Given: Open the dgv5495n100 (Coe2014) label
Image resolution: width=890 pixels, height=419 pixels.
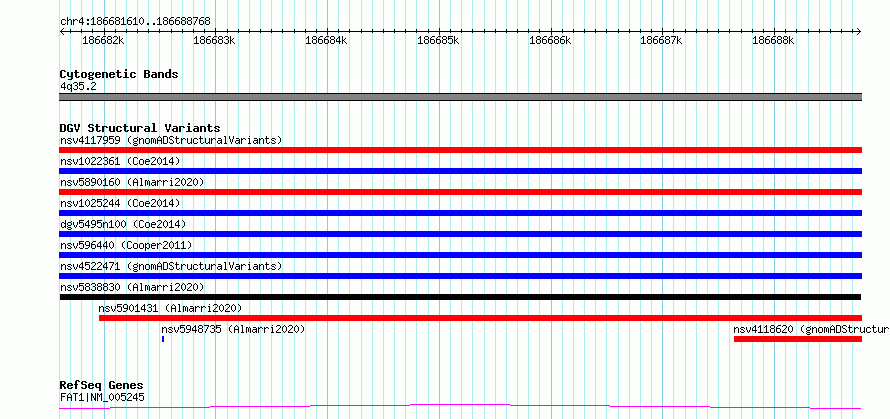Looking at the screenshot, I should tap(123, 224).
